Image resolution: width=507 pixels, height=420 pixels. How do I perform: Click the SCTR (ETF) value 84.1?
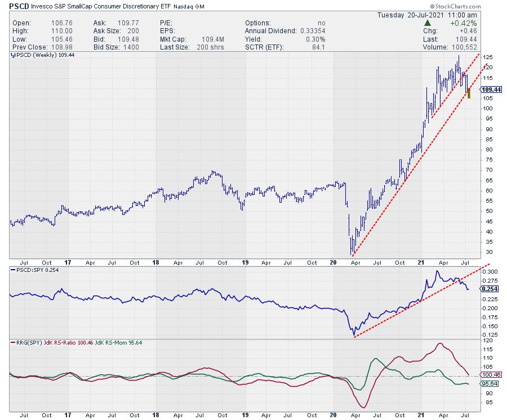318,47
